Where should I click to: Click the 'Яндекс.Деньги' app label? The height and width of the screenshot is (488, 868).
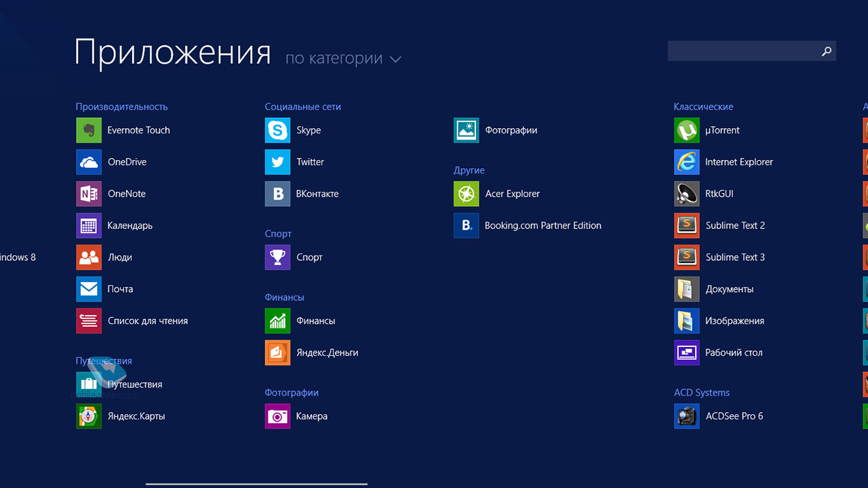(x=327, y=352)
